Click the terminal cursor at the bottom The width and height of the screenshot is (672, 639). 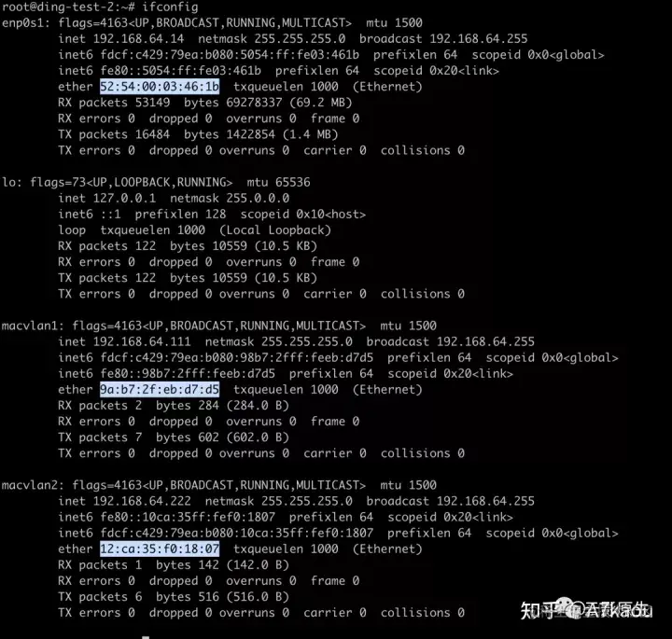pos(146,637)
